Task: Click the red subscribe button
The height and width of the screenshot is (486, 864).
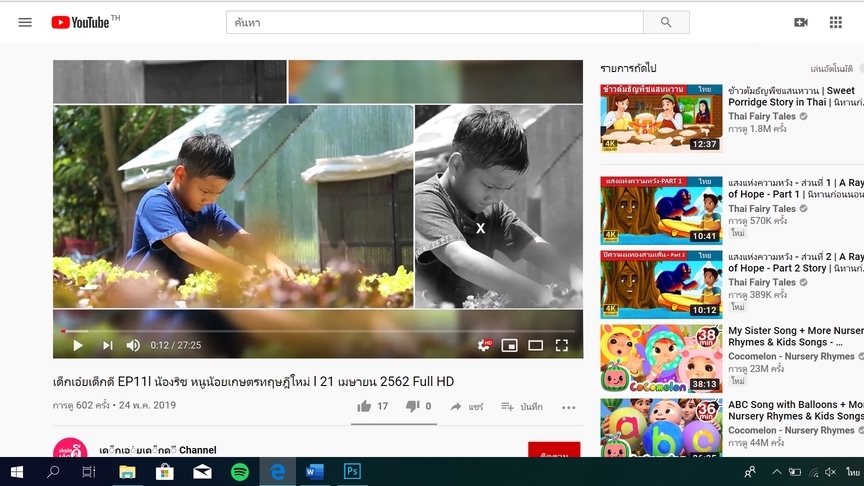Action: (554, 450)
